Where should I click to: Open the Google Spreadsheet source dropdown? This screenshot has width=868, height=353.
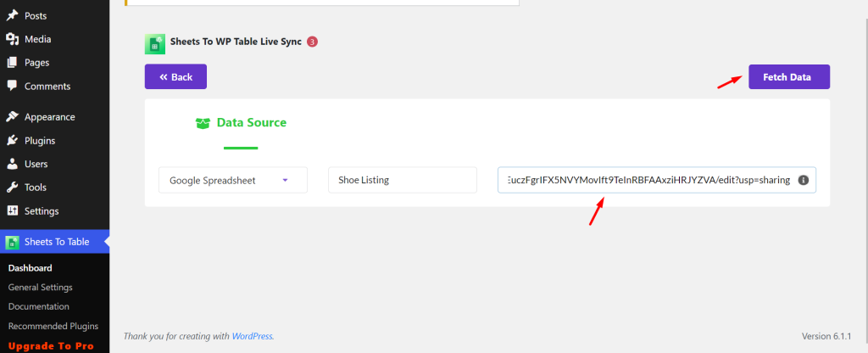pos(233,180)
